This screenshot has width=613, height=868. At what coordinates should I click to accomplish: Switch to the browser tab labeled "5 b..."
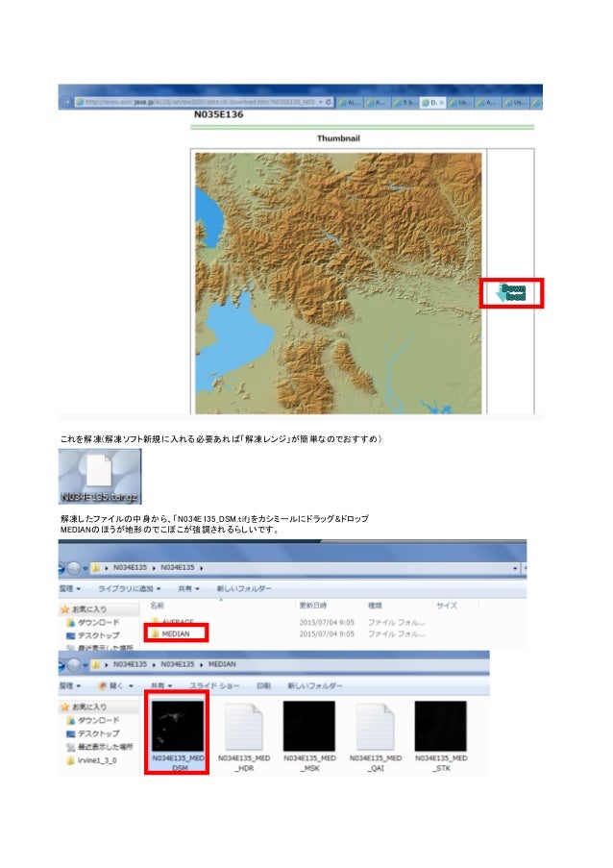point(405,103)
